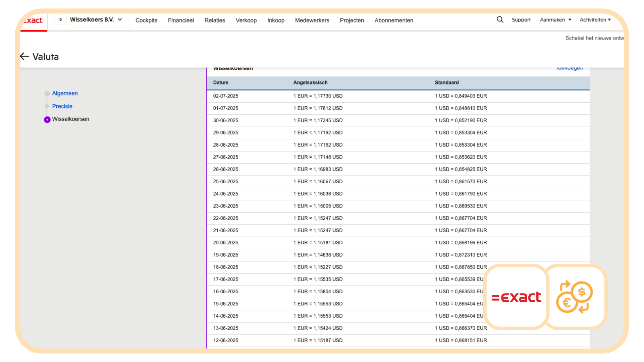Open the Abonnementen menu
This screenshot has height=362, width=644.
click(x=394, y=20)
